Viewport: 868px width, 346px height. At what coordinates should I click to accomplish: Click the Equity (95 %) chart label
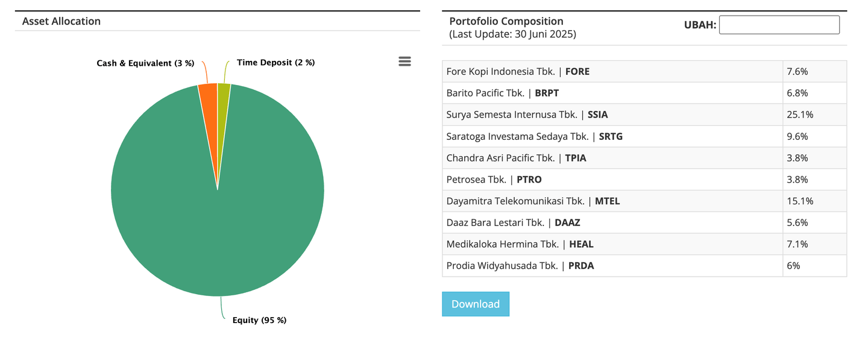pyautogui.click(x=259, y=320)
